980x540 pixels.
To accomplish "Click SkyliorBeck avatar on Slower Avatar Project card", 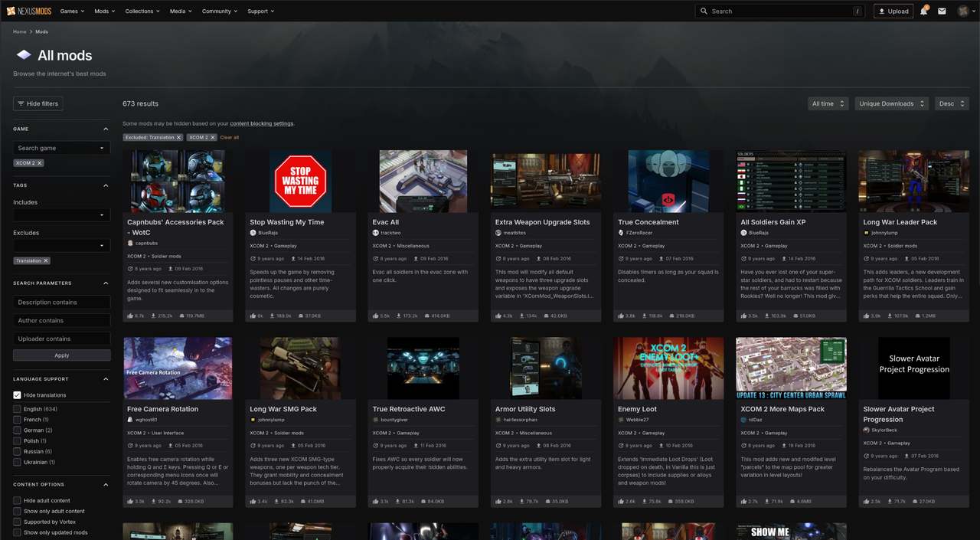I will click(x=867, y=430).
